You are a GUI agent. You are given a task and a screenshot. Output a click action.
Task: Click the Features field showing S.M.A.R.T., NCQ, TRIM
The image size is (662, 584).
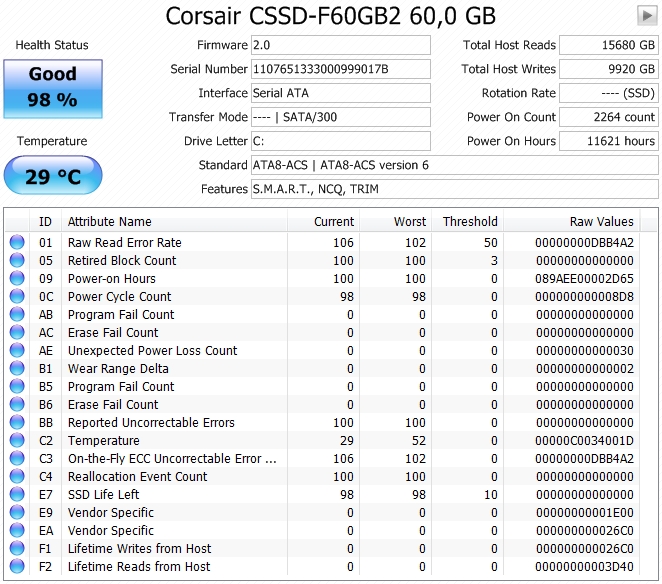455,189
